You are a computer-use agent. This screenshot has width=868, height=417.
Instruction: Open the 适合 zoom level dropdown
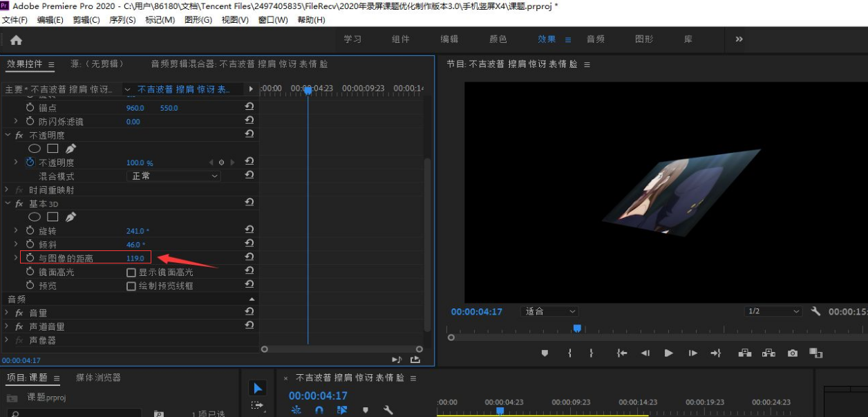pos(549,312)
